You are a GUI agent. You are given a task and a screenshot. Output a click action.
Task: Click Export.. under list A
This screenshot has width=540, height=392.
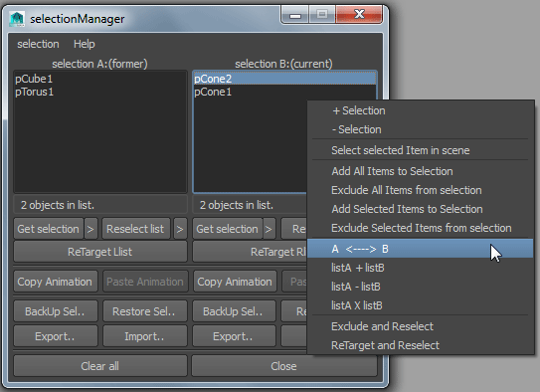point(55,336)
